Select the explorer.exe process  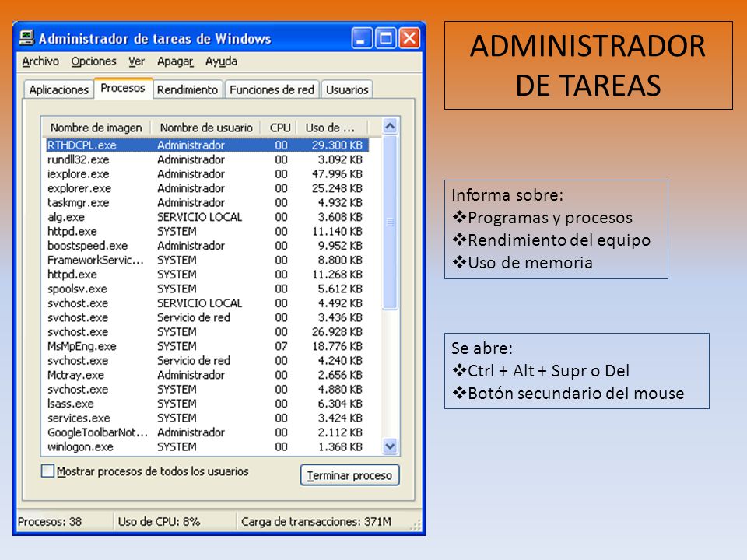pos(207,188)
